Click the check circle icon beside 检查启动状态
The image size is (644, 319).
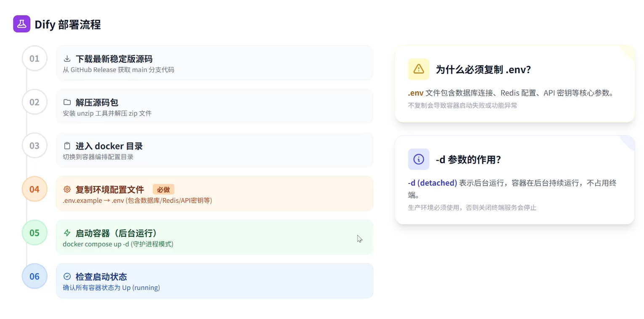[x=67, y=276]
